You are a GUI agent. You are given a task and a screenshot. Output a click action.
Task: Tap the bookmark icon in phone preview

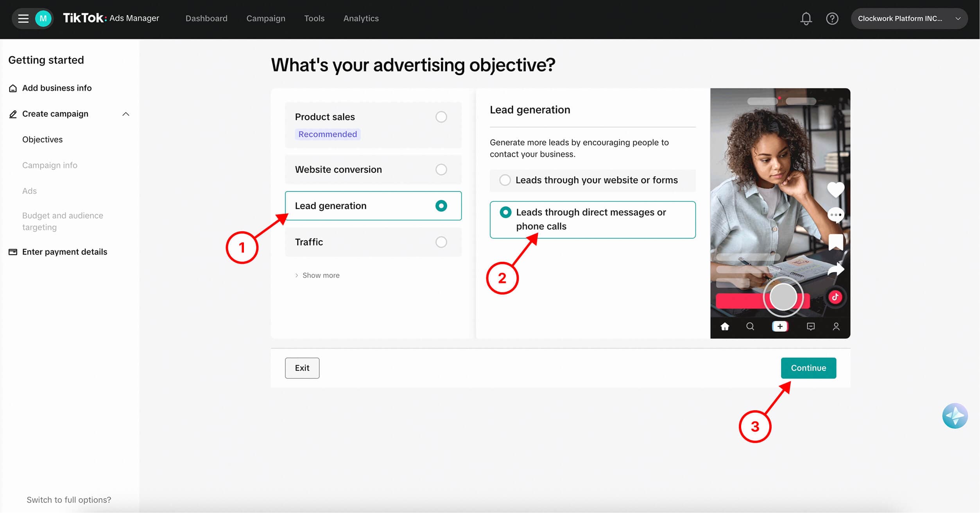point(836,242)
